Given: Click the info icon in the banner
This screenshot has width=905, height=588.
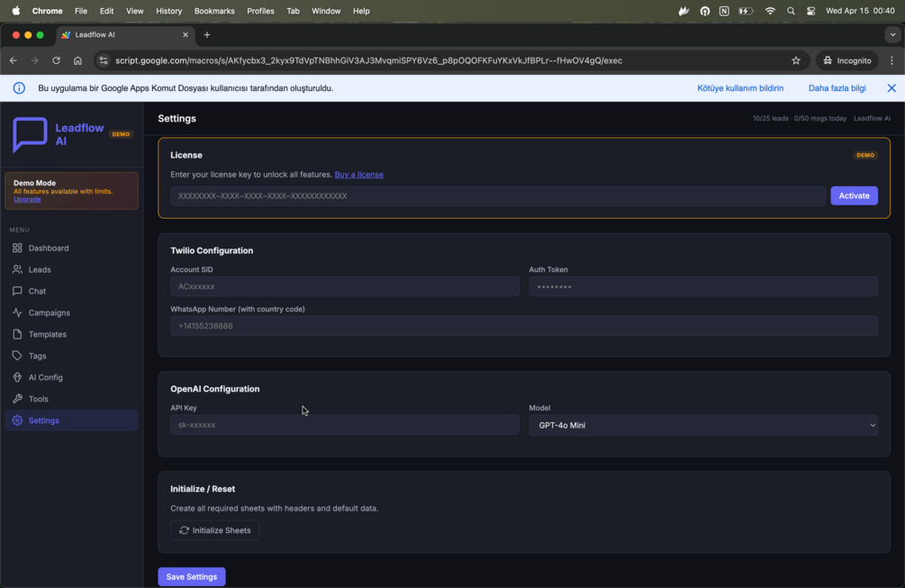Looking at the screenshot, I should tap(19, 88).
